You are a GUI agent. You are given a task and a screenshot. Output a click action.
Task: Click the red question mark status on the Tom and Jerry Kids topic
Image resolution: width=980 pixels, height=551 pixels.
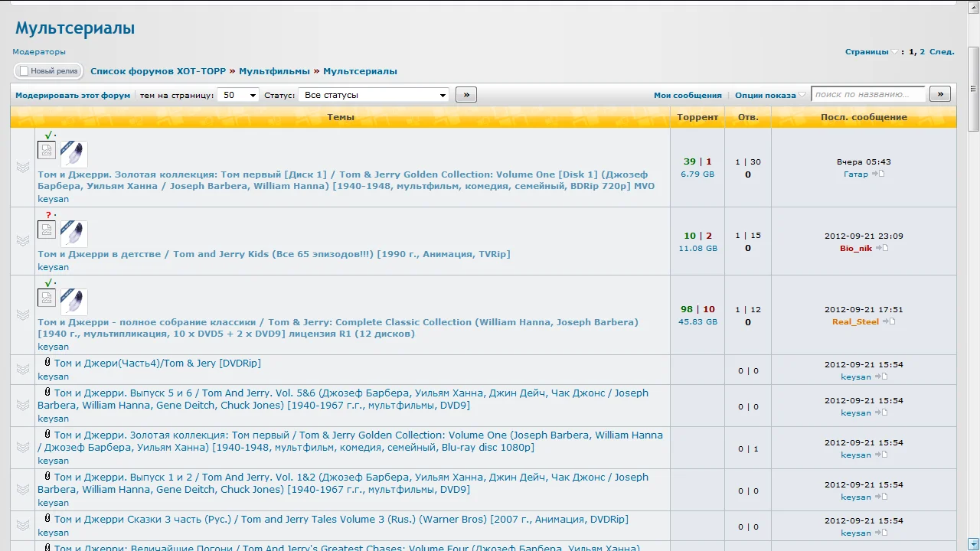(x=48, y=215)
